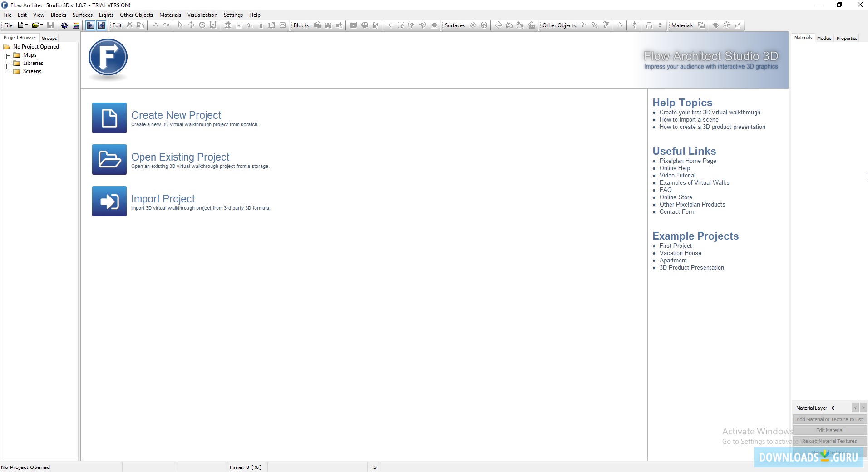Click the person figure icon
868x472 pixels.
pos(660,25)
